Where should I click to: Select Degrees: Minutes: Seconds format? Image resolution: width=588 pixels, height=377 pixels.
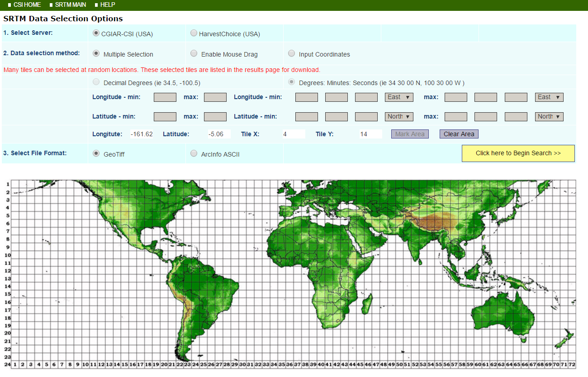[x=291, y=82]
